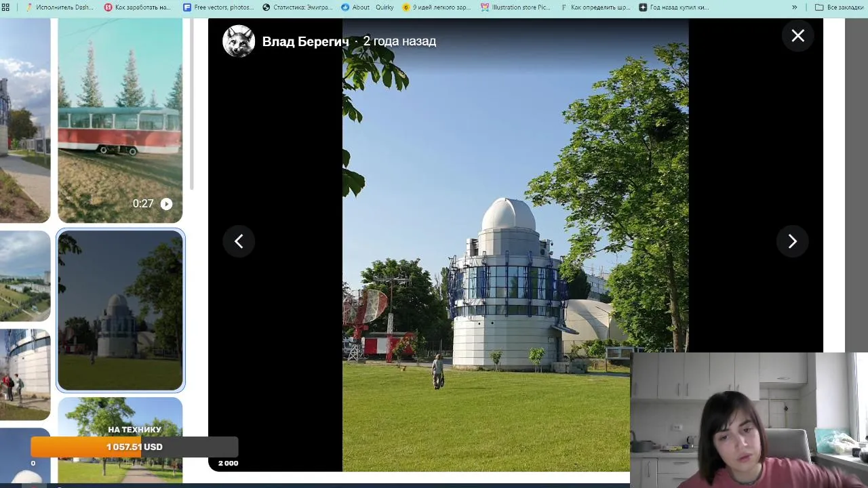This screenshot has width=868, height=488.
Task: Open the 'Как заработать на...' bookmark
Action: coord(138,7)
